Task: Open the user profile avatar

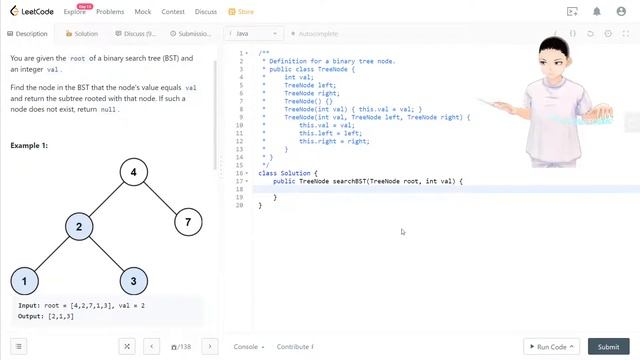Action: 621,11
